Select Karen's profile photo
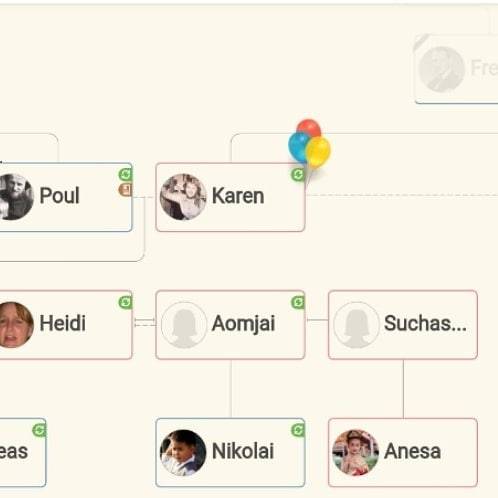498x498 pixels. (183, 197)
